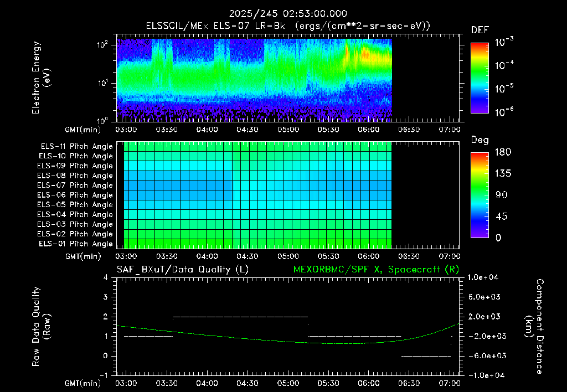Viewport: 567px width, 392px height.
Task: Click the 135 degree scale value
Action: coord(503,174)
